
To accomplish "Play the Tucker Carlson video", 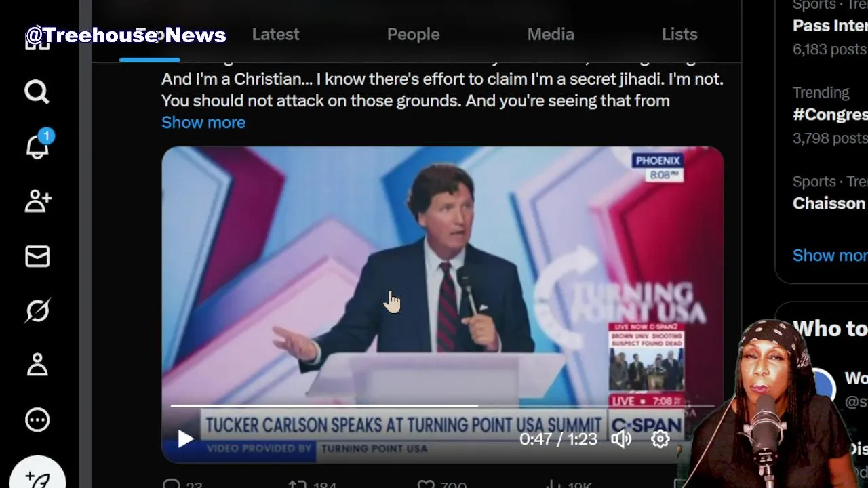I will (x=185, y=439).
